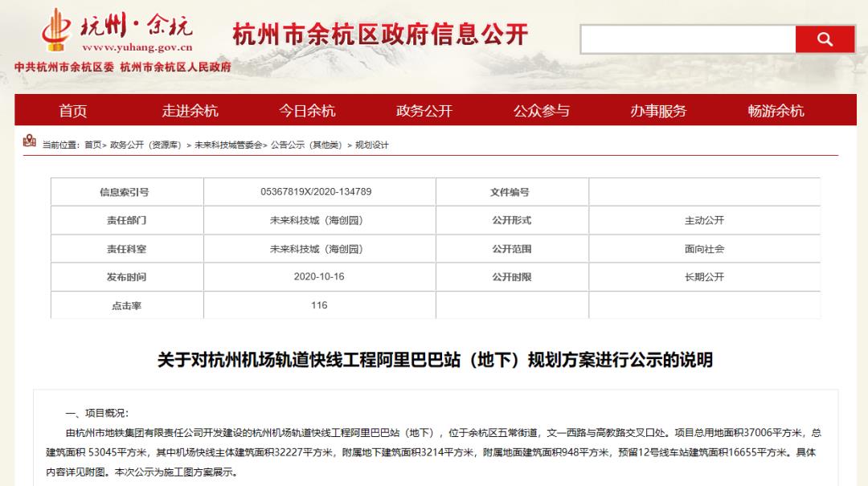Open the 畅游余杭 navigation item
The width and height of the screenshot is (868, 486).
coord(776,111)
